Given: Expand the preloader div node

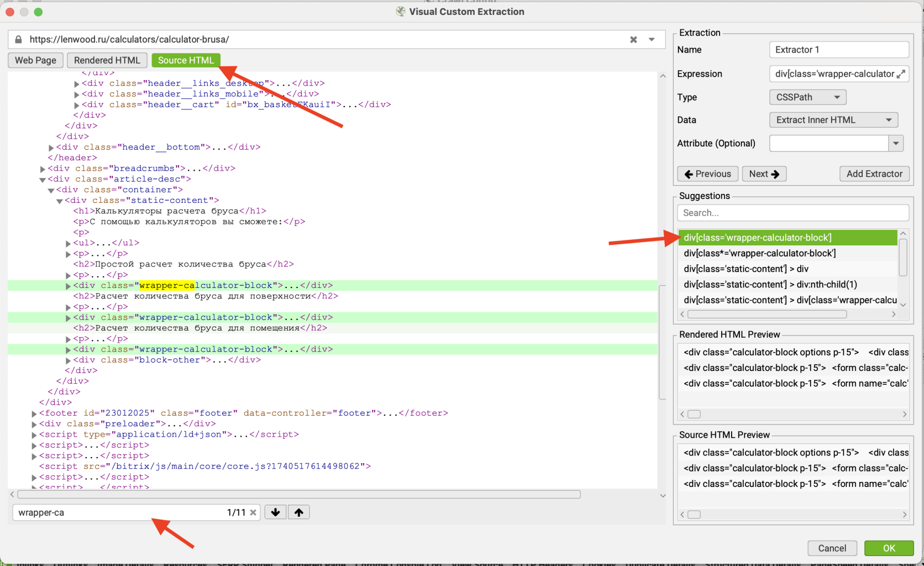Looking at the screenshot, I should pos(34,424).
